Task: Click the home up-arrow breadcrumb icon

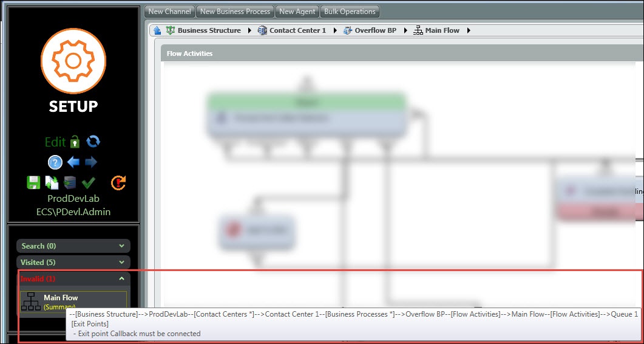Action: coord(157,30)
